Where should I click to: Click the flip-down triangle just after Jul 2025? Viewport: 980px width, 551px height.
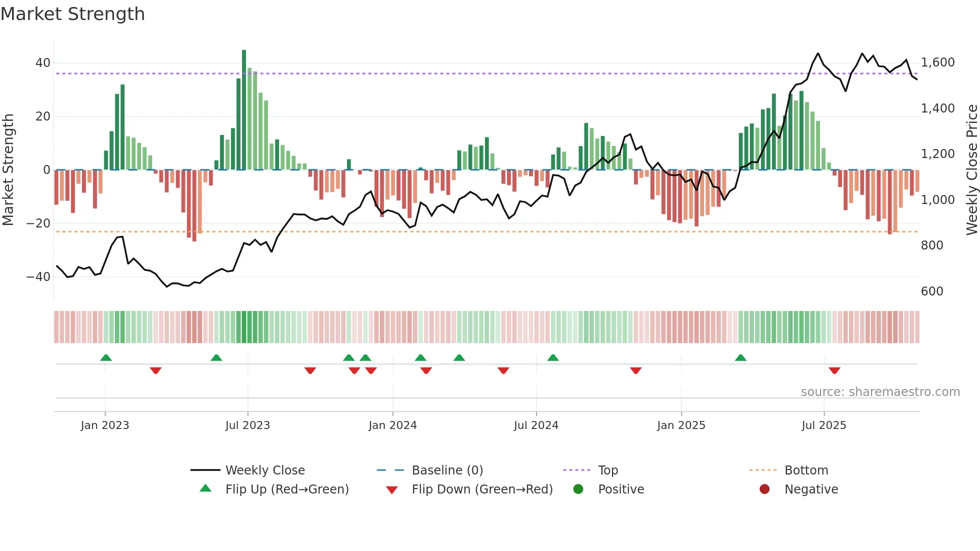pyautogui.click(x=834, y=370)
